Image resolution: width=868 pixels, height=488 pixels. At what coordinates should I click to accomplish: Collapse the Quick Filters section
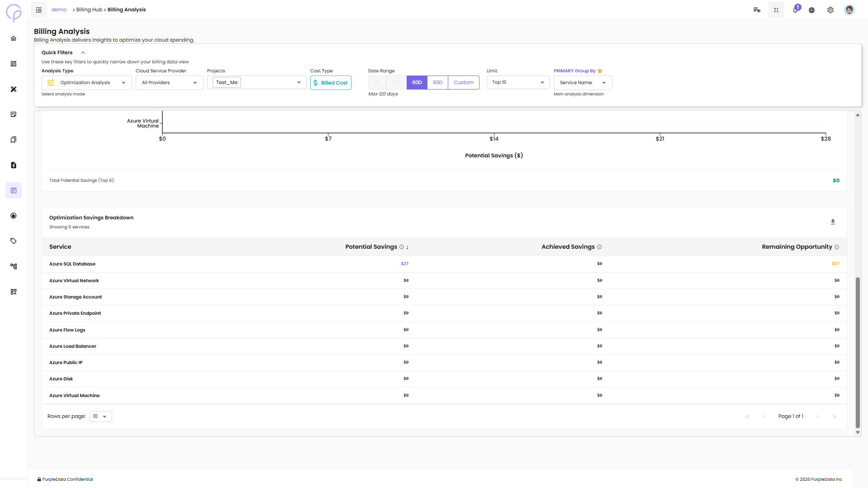tap(83, 53)
